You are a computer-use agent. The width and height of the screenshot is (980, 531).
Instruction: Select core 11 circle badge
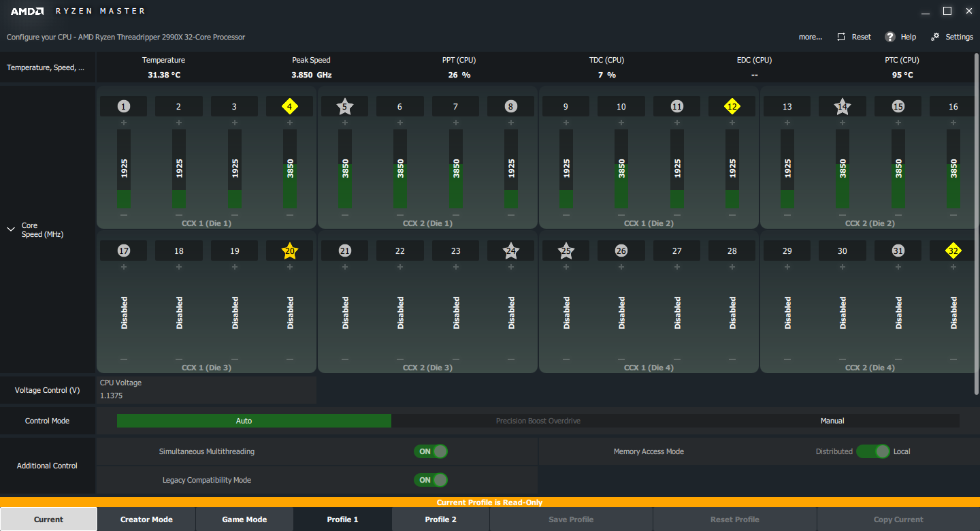coord(676,106)
